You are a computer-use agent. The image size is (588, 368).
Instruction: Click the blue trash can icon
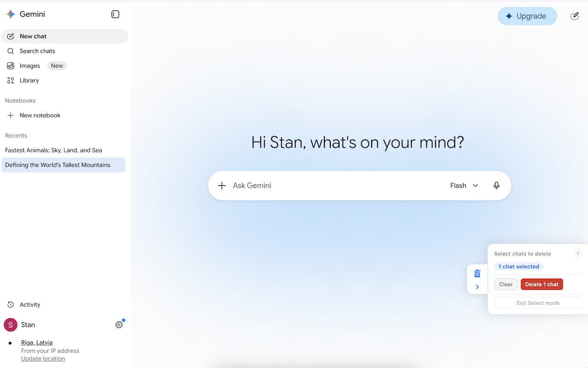click(x=477, y=273)
